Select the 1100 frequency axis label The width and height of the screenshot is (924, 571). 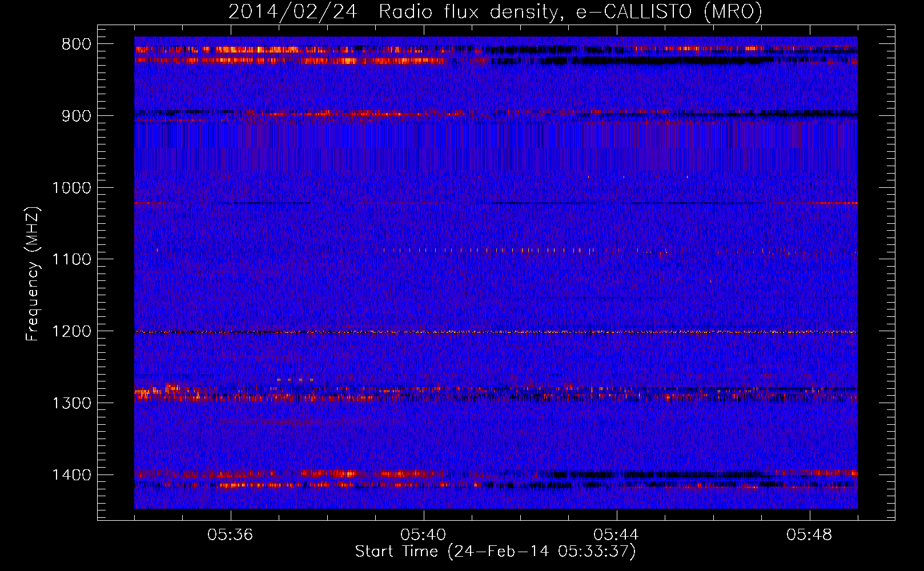tap(71, 260)
